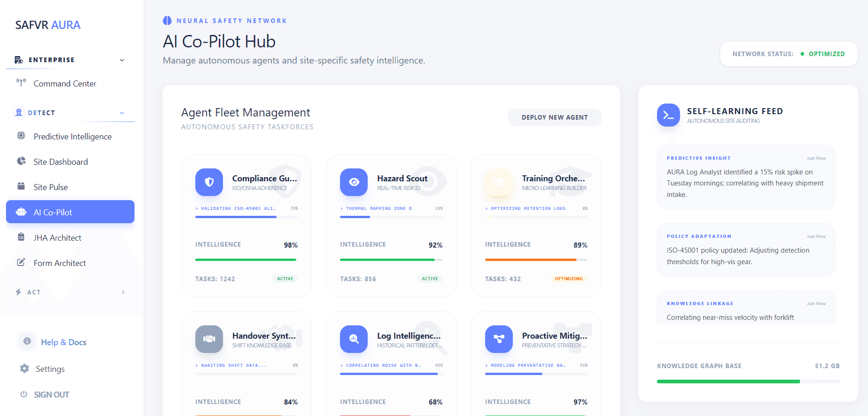Click the Compliance Guardian shield icon
Screen dimensions: 868x416
tap(209, 182)
